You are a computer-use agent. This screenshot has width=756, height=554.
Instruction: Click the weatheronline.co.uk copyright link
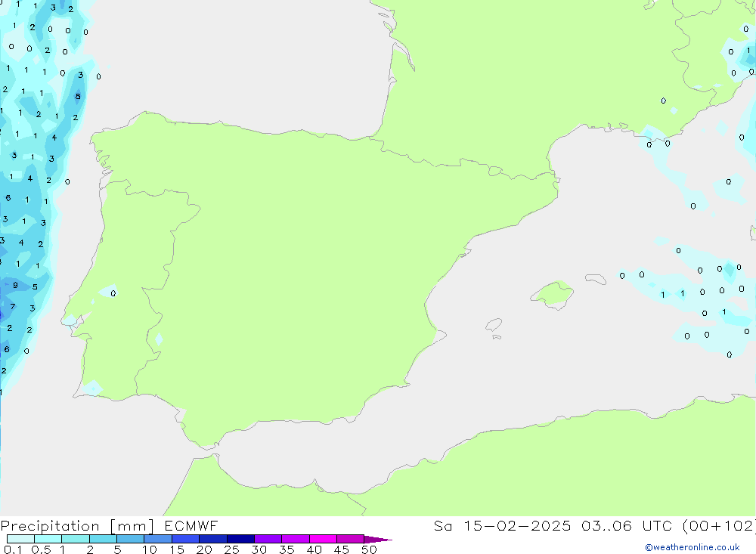(692, 547)
